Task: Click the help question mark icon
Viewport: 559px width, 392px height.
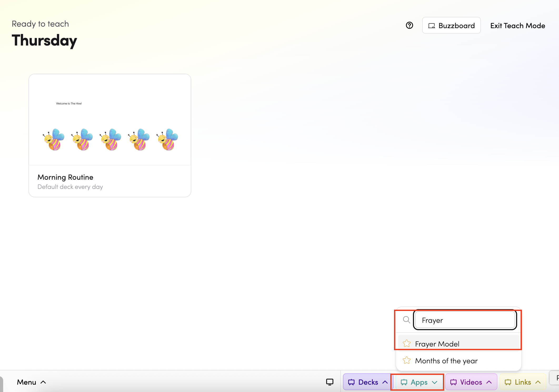Action: tap(409, 26)
